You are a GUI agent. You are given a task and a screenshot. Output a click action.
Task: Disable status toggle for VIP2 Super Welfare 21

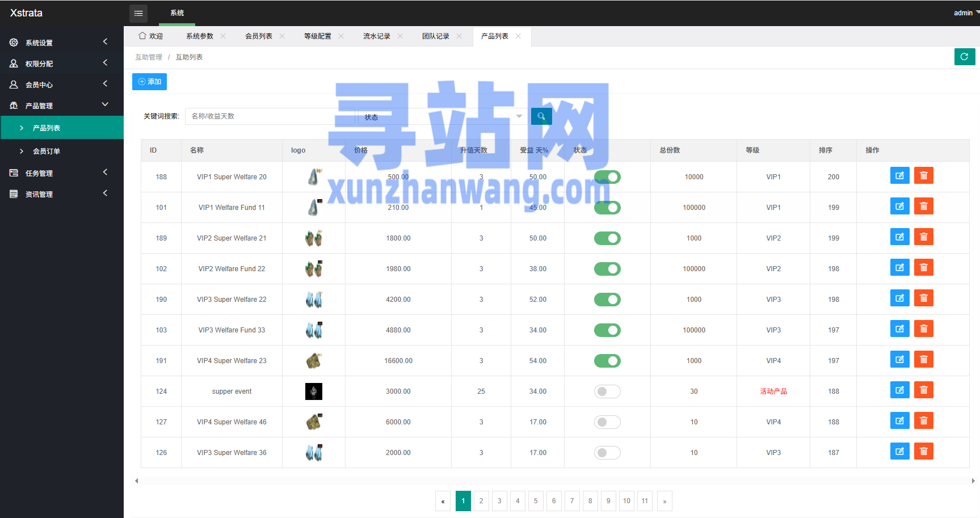(x=607, y=238)
